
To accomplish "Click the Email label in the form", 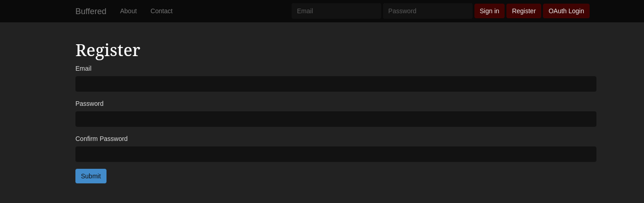I will click(83, 68).
